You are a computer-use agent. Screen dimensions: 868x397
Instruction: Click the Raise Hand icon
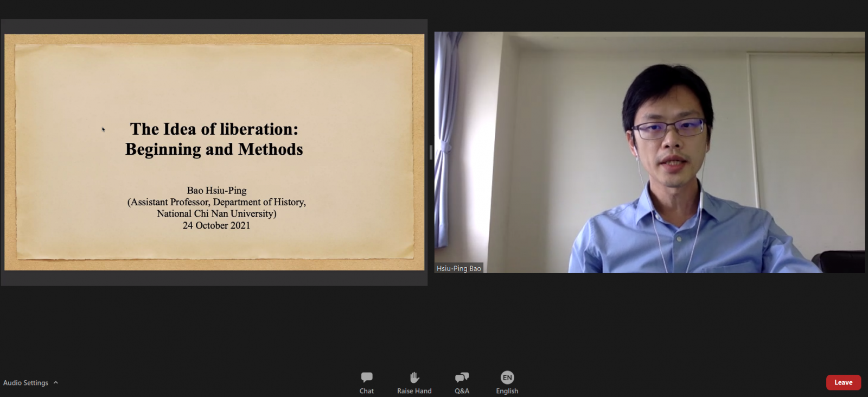tap(414, 377)
